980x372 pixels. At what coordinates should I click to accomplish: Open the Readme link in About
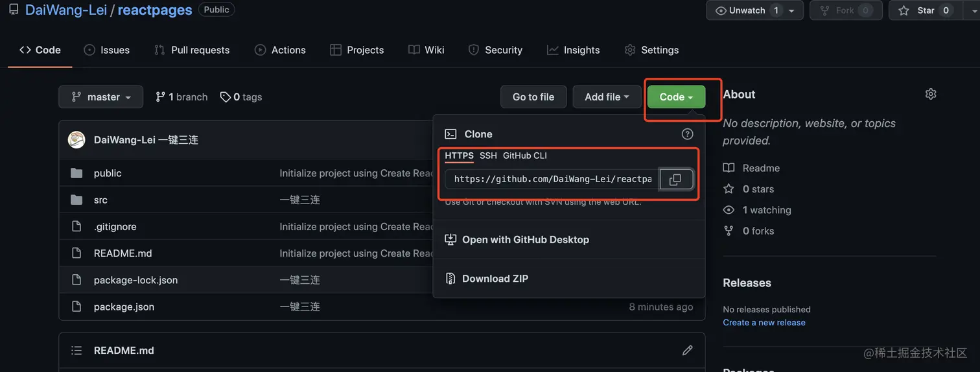coord(752,168)
